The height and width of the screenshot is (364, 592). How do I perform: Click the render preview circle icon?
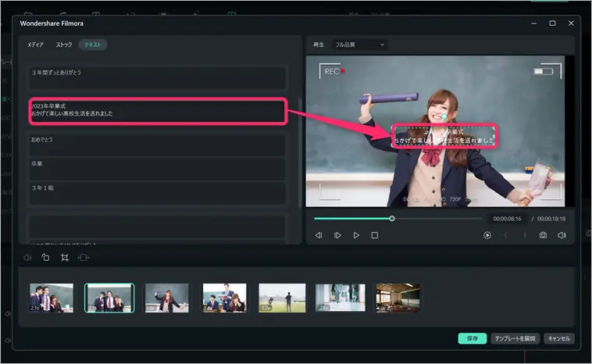click(487, 235)
